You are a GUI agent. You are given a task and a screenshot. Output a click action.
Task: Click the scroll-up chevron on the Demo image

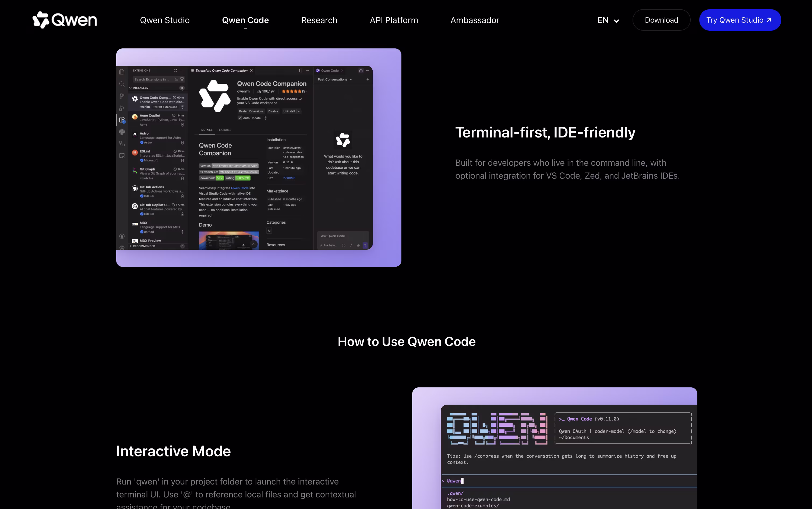253,244
